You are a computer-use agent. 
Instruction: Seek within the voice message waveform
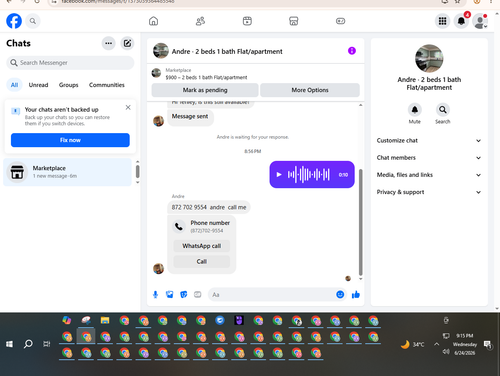[309, 174]
